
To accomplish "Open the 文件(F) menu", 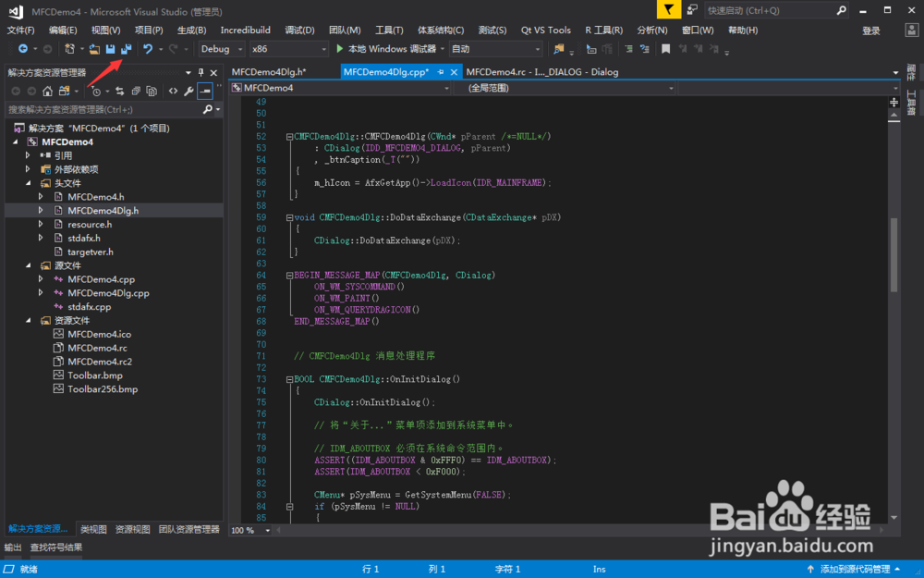I will (x=20, y=31).
